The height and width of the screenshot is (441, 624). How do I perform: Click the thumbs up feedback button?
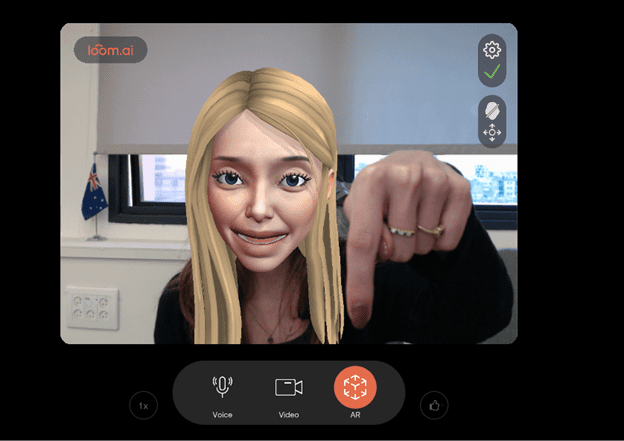pos(434,406)
